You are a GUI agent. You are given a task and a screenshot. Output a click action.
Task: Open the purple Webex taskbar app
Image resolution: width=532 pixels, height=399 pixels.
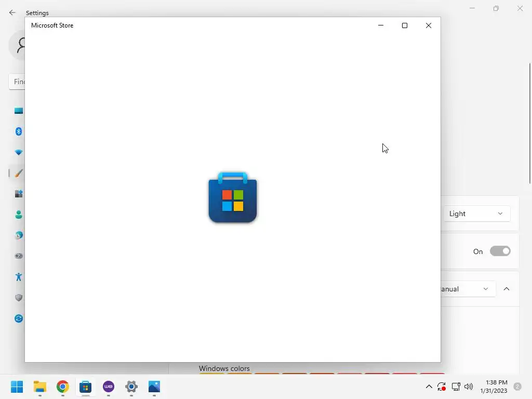[109, 387]
